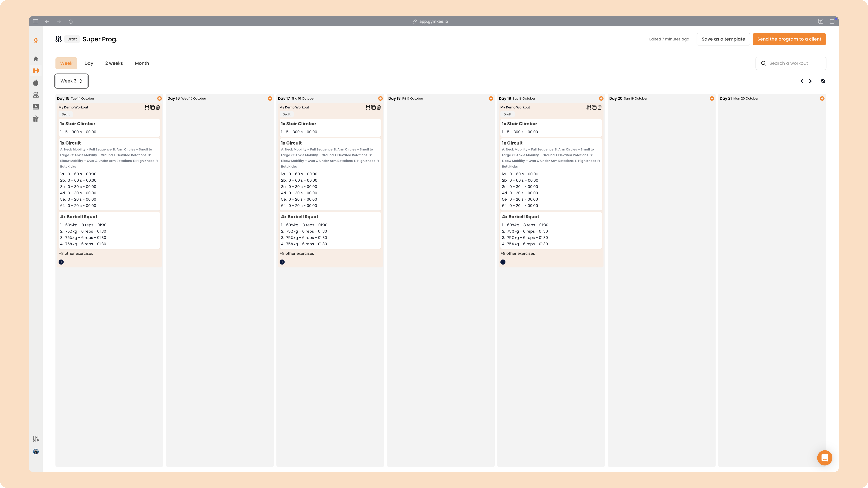Add a workout to Day 16
Screen dimensions: 868x488
[x=270, y=98]
